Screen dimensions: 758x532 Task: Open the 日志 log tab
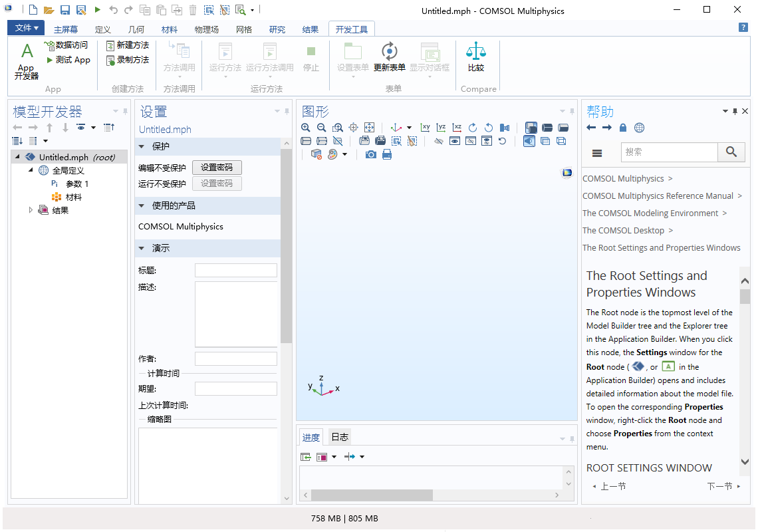click(x=339, y=437)
